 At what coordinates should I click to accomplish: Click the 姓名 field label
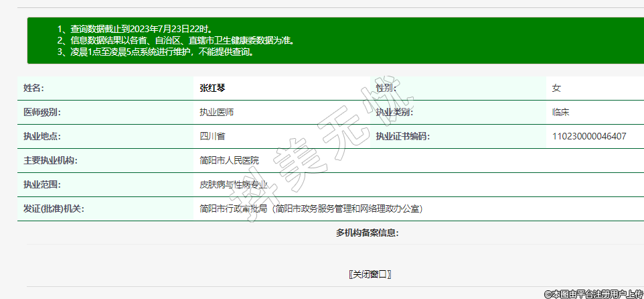[x=33, y=88]
